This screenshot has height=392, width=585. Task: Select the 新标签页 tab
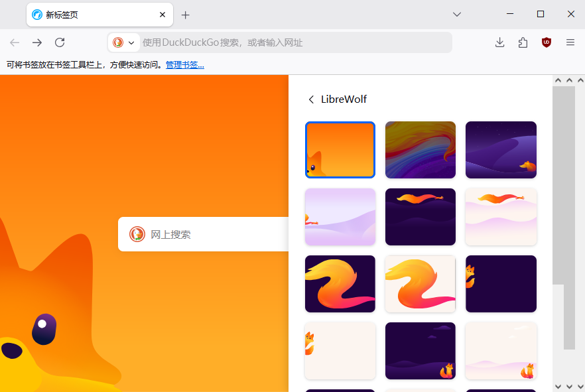99,15
